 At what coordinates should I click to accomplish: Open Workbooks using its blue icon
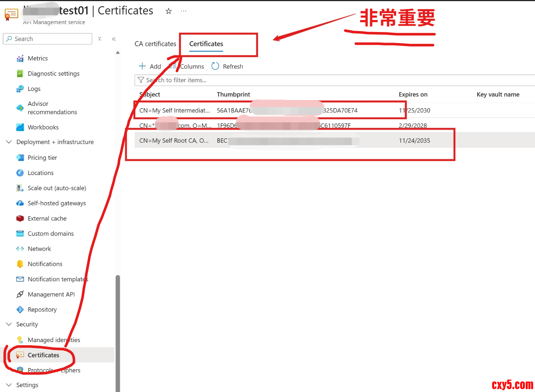20,127
